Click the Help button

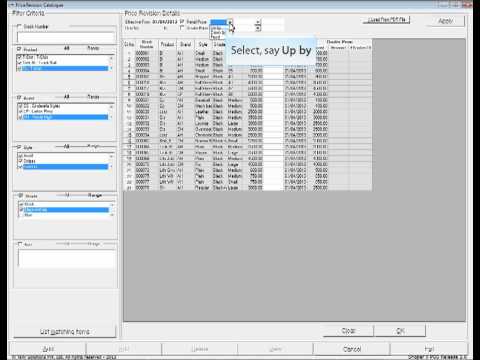429,349
